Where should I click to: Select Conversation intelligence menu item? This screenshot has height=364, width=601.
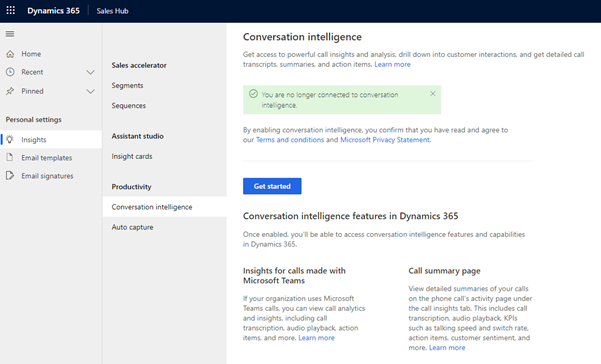pos(164,207)
